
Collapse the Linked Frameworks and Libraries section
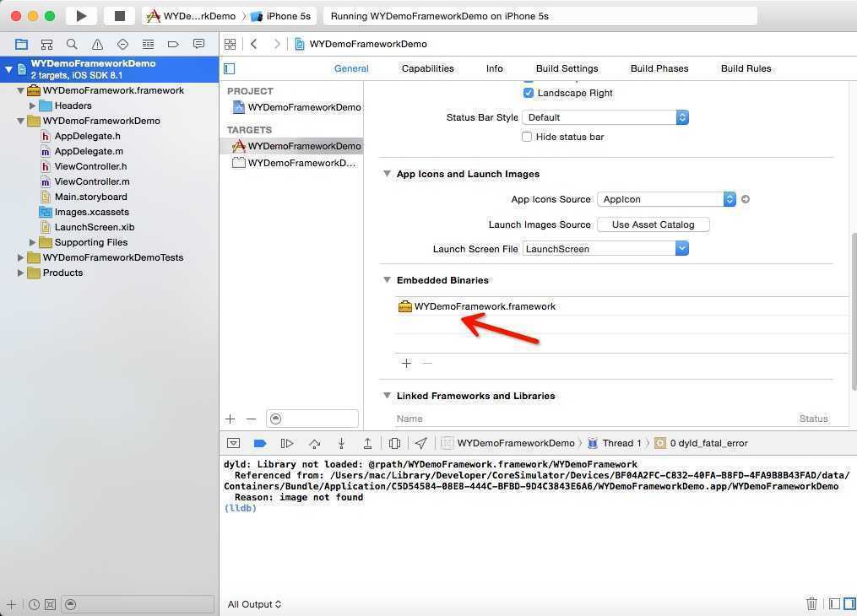click(x=387, y=396)
